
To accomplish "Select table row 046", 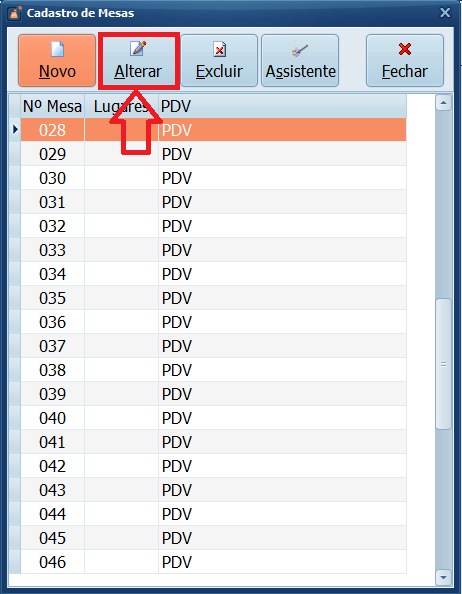I will tap(213, 562).
